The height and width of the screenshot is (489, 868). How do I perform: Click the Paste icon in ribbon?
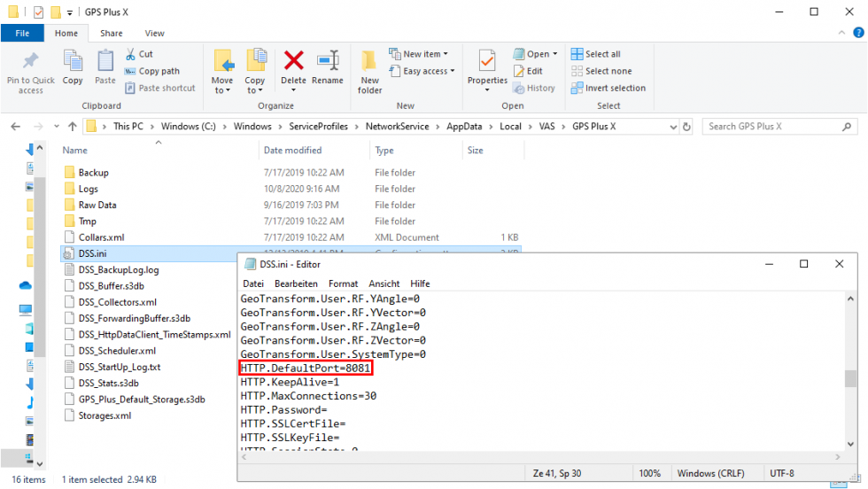(x=105, y=62)
